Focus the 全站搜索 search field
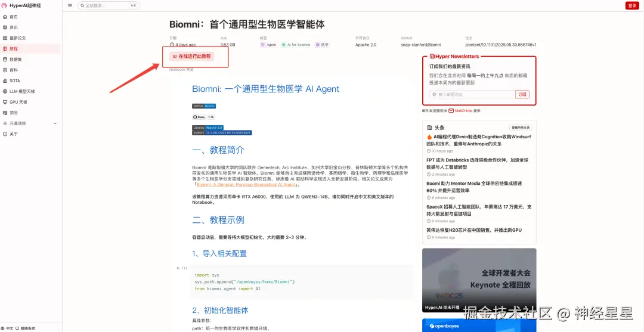This screenshot has width=644, height=332. pyautogui.click(x=109, y=6)
